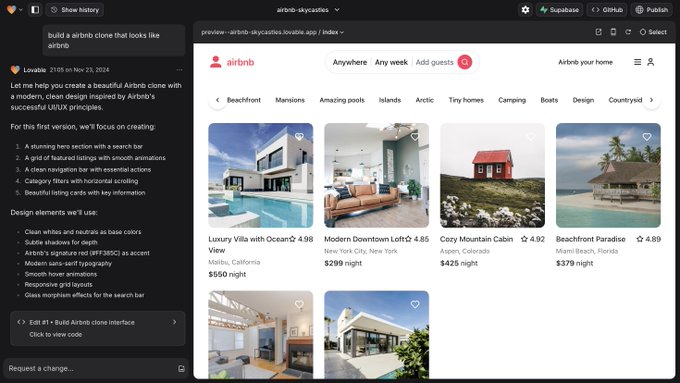Favorite the Luxury Villa listing heart

(299, 137)
